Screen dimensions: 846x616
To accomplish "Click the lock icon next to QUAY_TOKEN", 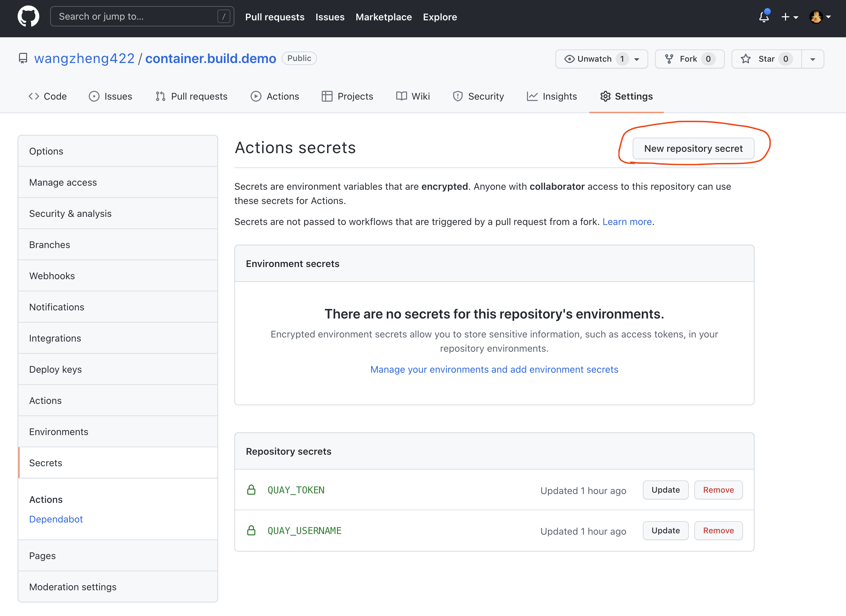I will pyautogui.click(x=251, y=490).
